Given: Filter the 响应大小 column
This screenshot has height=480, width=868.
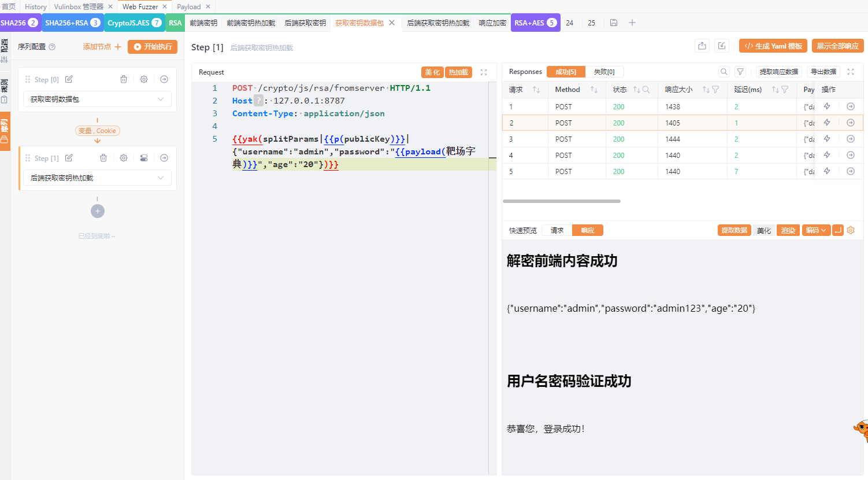Looking at the screenshot, I should point(715,90).
